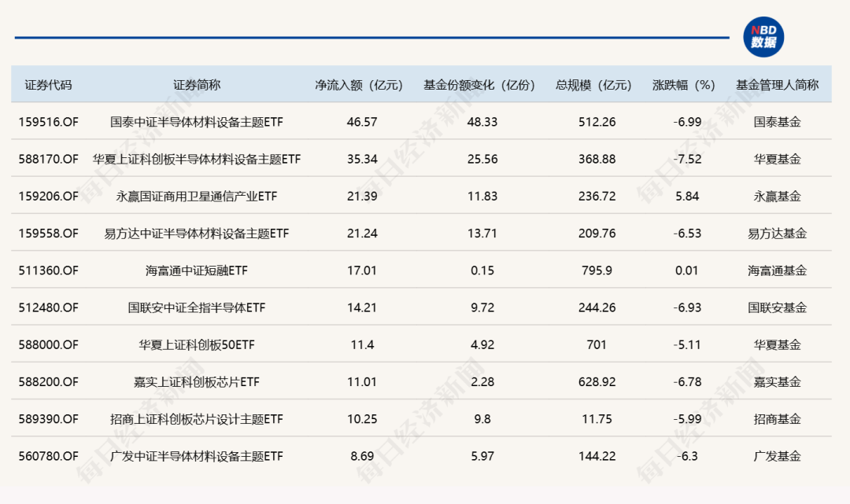Select 海富通中证短融ETF row name
Viewport: 850px width, 504px height.
(197, 270)
